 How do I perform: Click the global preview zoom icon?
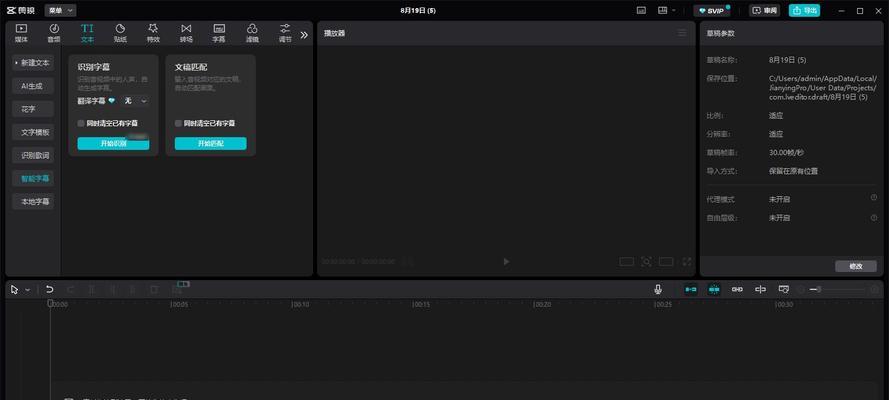pos(784,290)
